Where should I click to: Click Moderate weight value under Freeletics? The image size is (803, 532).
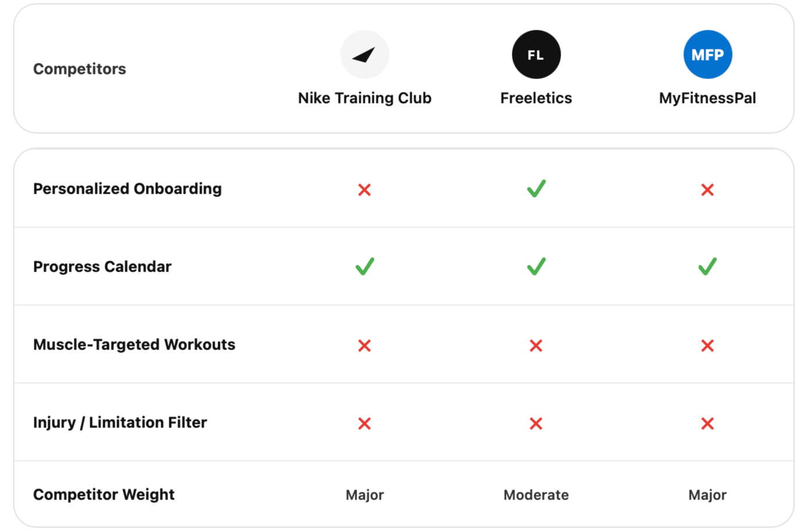(x=536, y=495)
